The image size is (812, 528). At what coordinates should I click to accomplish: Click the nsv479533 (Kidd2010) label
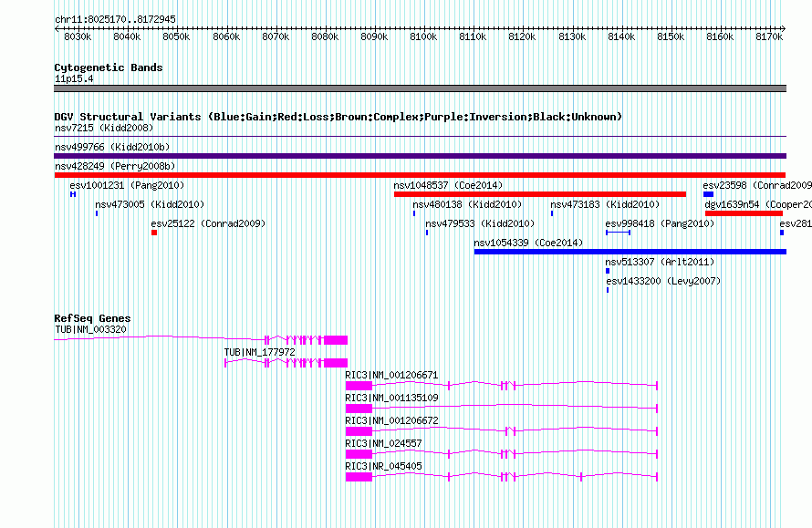coord(480,223)
